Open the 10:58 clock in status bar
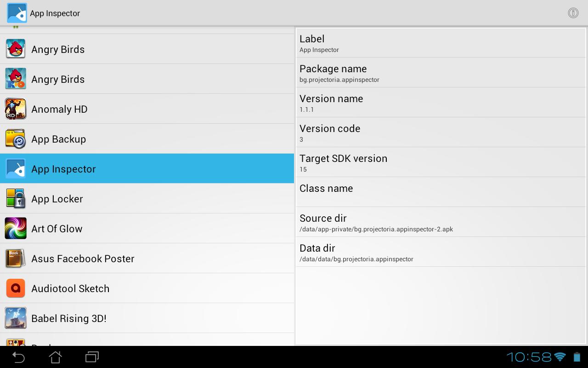Viewport: 588px width, 368px height. pos(529,357)
